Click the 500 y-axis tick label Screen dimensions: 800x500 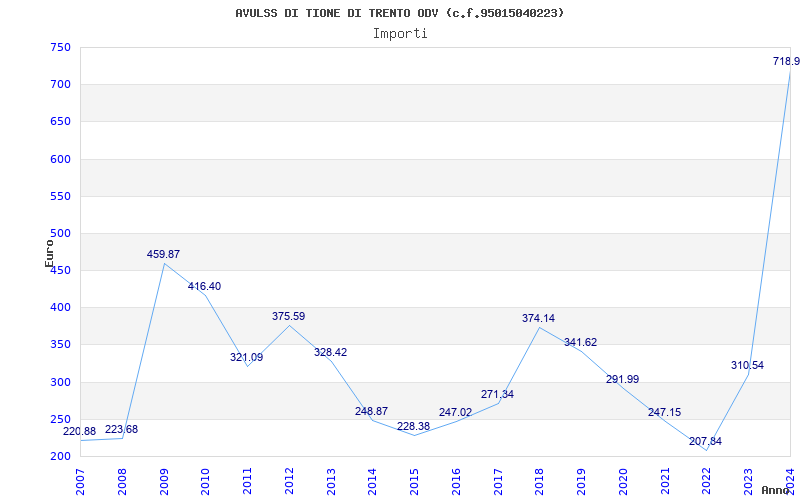pos(60,234)
